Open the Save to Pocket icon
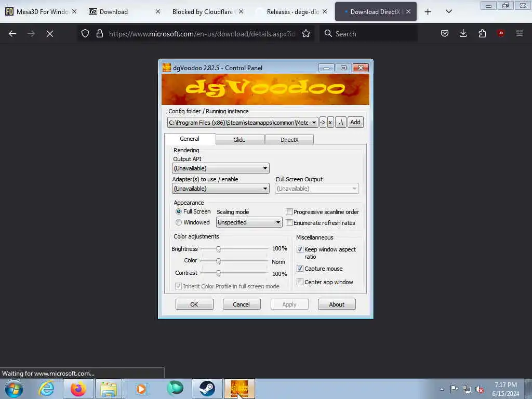The width and height of the screenshot is (532, 399). click(445, 33)
